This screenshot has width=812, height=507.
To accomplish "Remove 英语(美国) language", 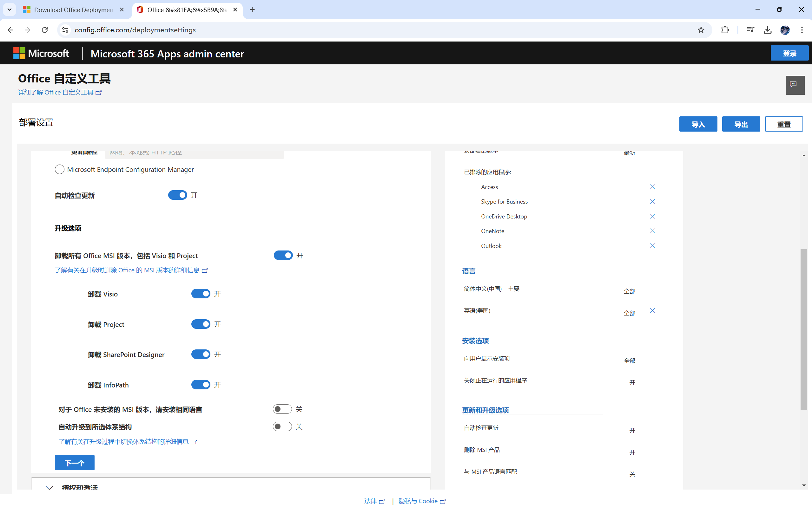I will click(x=652, y=310).
